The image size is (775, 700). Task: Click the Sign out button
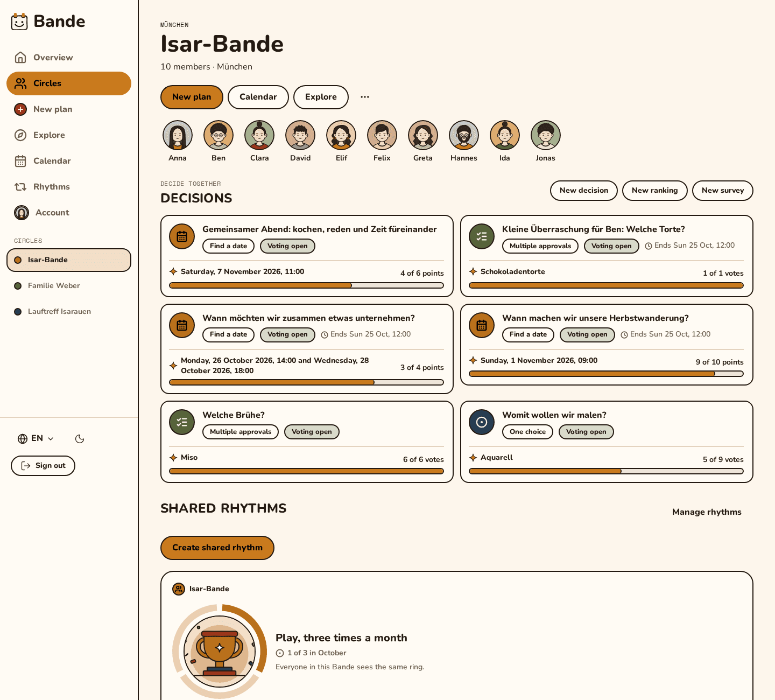[x=43, y=466]
